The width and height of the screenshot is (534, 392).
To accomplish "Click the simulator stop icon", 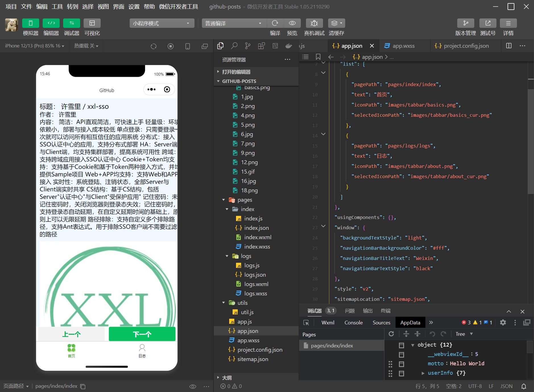I will pos(171,46).
